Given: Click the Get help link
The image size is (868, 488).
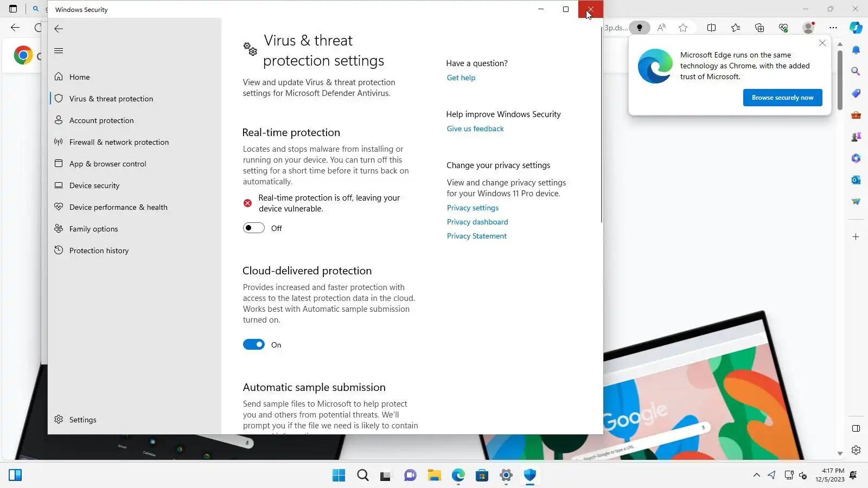Looking at the screenshot, I should pos(461,78).
